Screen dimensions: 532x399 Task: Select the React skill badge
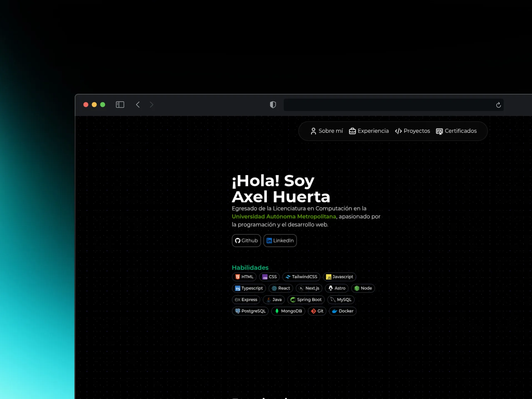click(281, 288)
